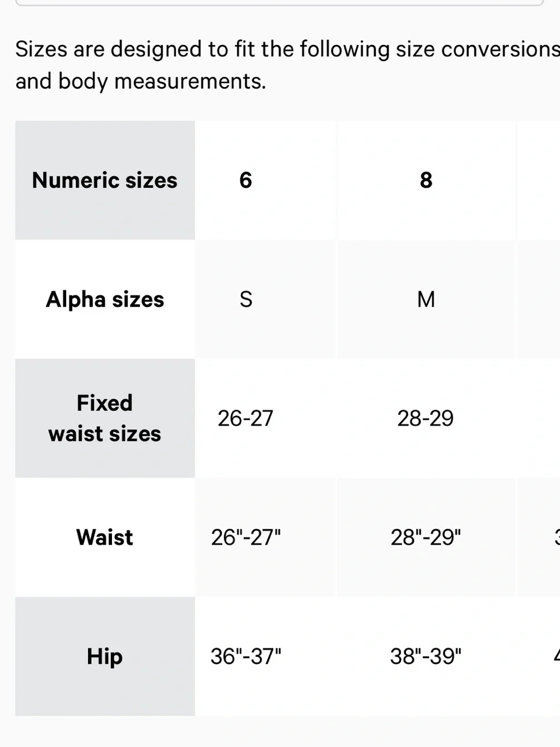Click the box border above description
This screenshot has height=747, width=560.
(279, 3)
